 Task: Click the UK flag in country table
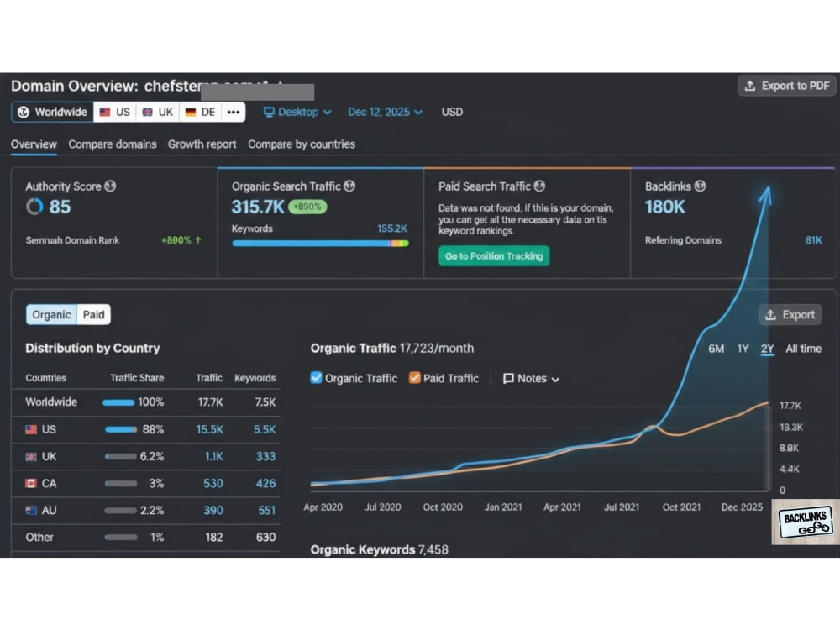(31, 456)
